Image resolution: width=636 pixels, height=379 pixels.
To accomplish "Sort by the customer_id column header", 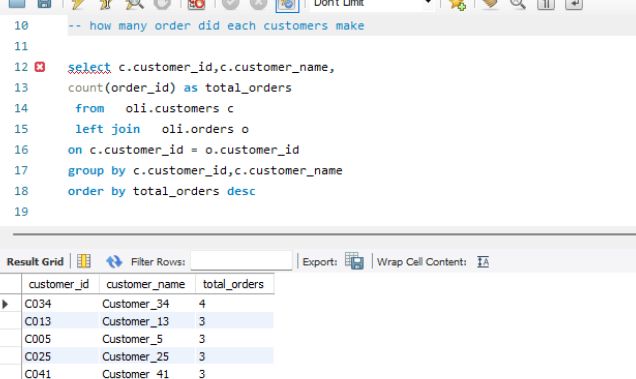I will (60, 284).
